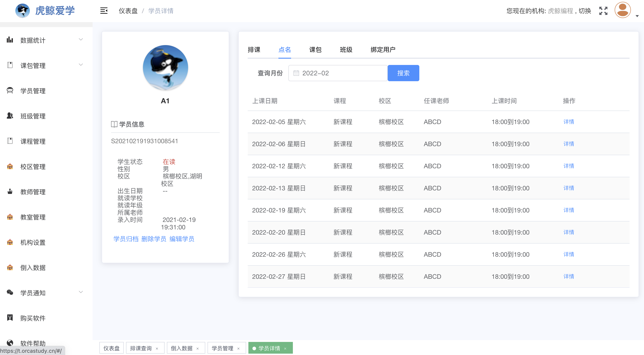Image resolution: width=644 pixels, height=355 pixels.
Task: Close the 倒入数据 bottom tab
Action: click(x=198, y=348)
